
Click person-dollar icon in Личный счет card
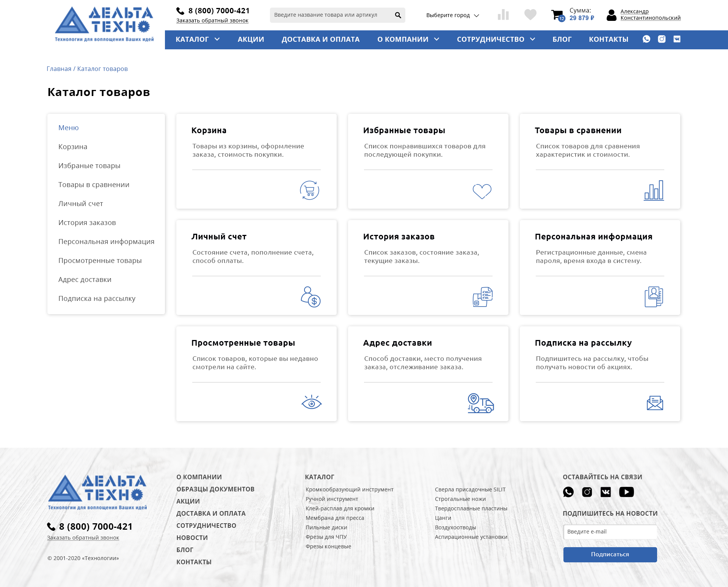click(311, 297)
